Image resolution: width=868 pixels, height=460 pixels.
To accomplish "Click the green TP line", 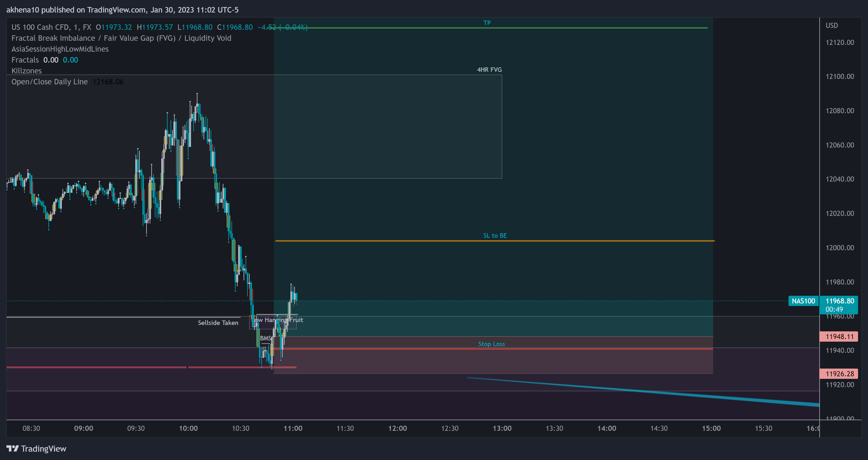I will [487, 28].
